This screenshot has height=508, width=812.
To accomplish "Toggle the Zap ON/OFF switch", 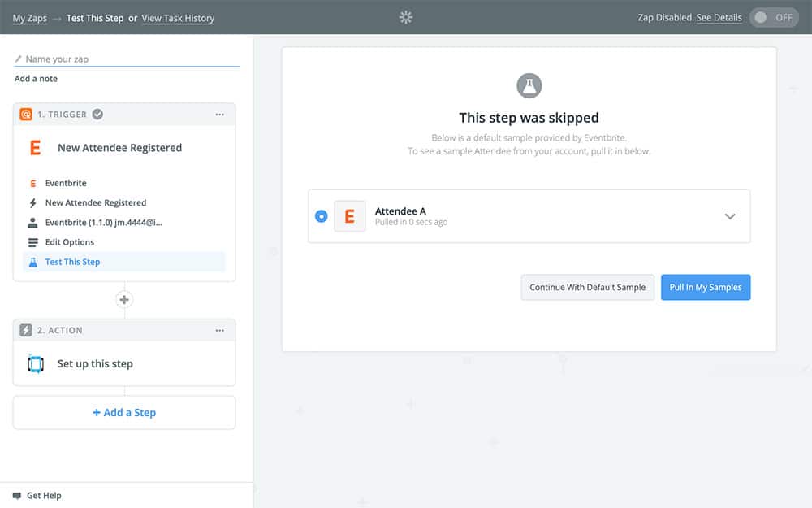I will tap(774, 17).
